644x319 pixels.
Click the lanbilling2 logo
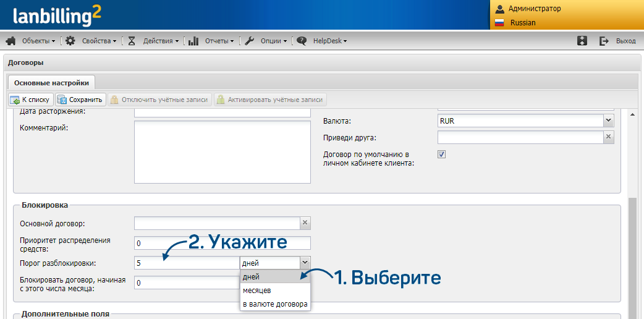tap(57, 17)
